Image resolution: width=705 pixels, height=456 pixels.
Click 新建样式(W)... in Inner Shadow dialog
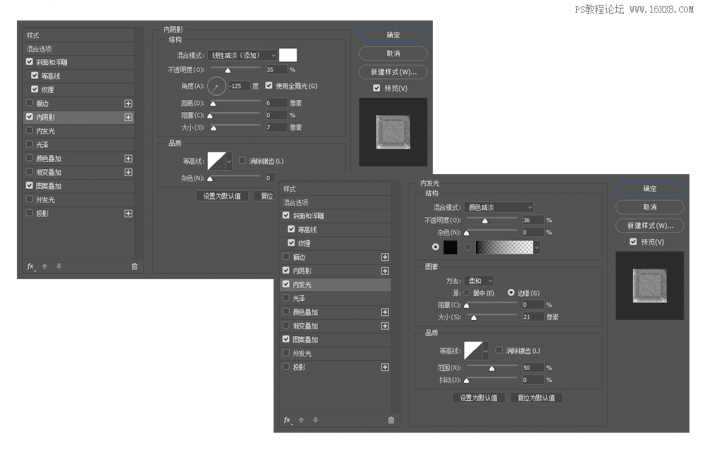click(x=393, y=72)
